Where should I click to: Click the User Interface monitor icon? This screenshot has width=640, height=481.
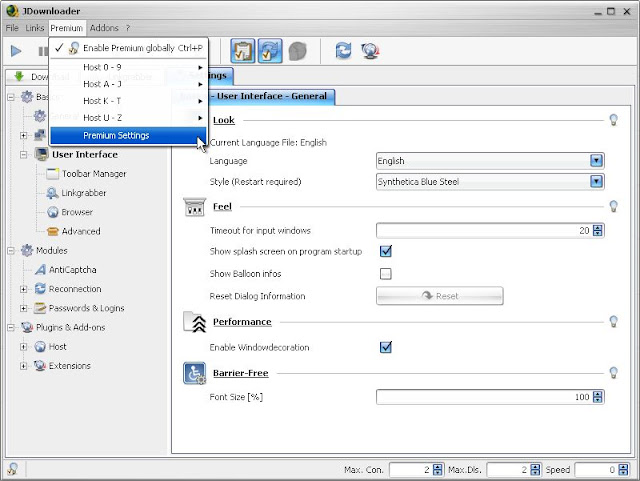click(x=42, y=154)
